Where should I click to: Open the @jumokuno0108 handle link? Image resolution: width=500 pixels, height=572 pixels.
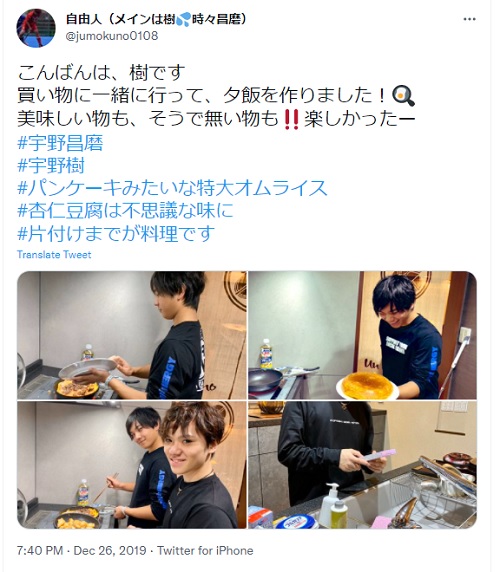click(x=112, y=36)
